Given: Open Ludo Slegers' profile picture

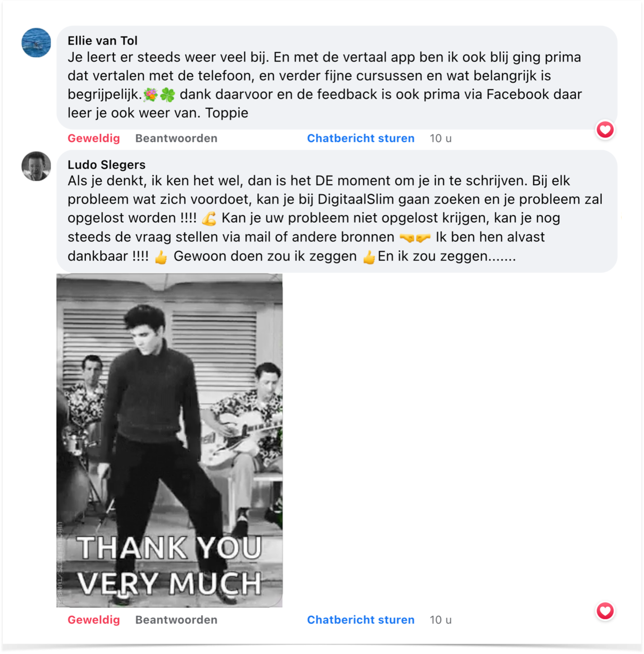Looking at the screenshot, I should [36, 166].
